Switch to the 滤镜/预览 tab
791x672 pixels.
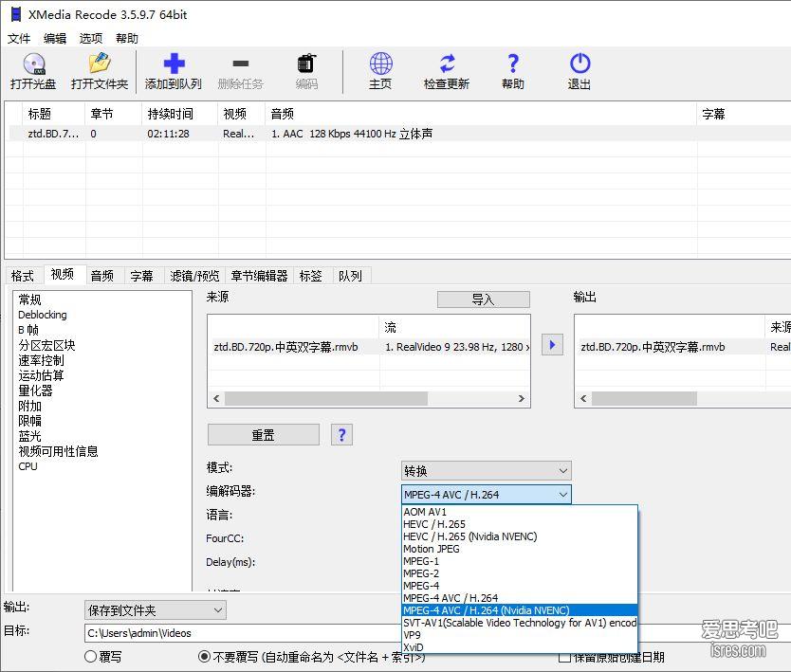pyautogui.click(x=194, y=276)
